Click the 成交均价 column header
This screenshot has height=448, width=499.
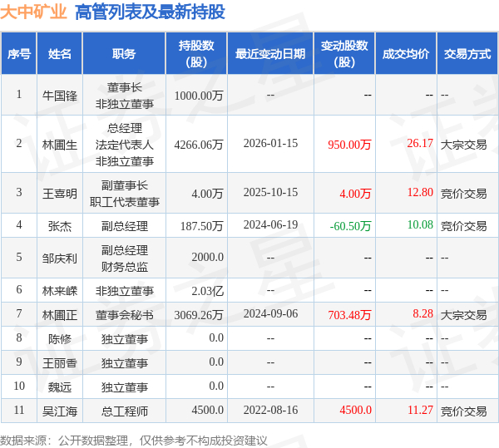click(x=406, y=54)
